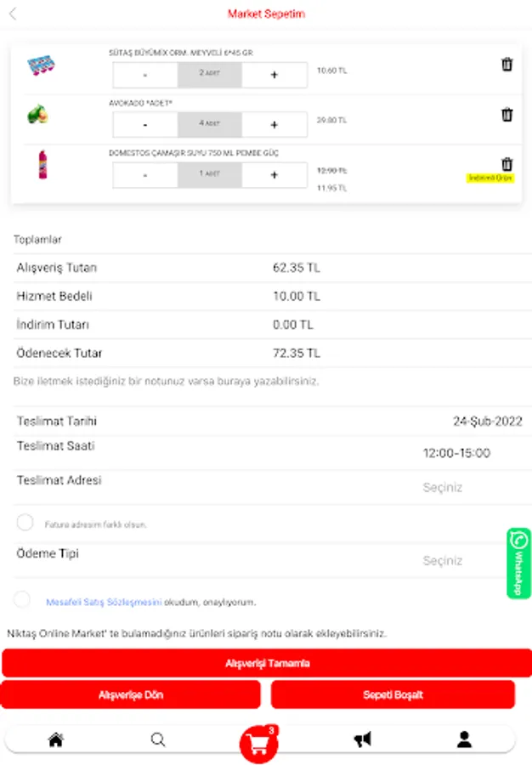
Task: Open the WhatsApp chat button
Action: point(518,563)
